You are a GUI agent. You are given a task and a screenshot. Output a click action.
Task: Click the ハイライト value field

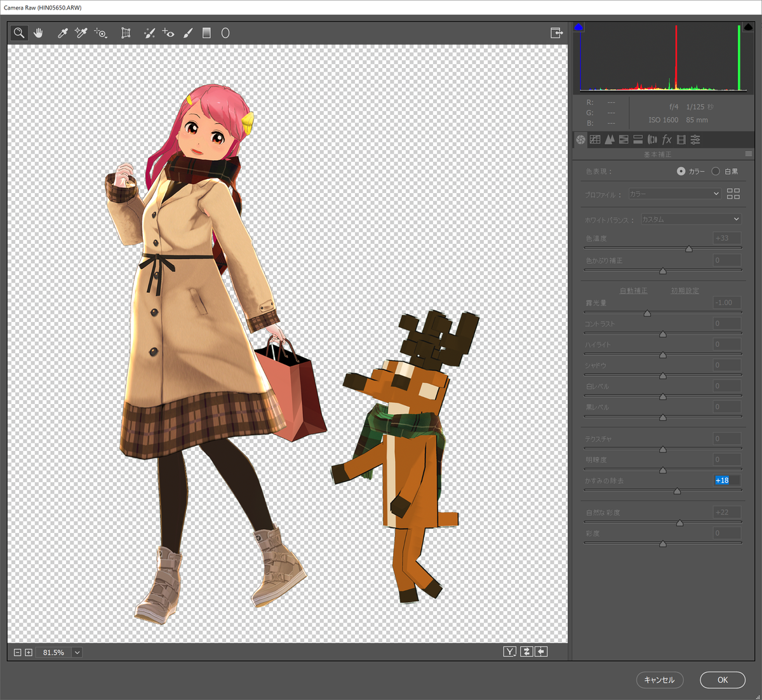point(727,344)
